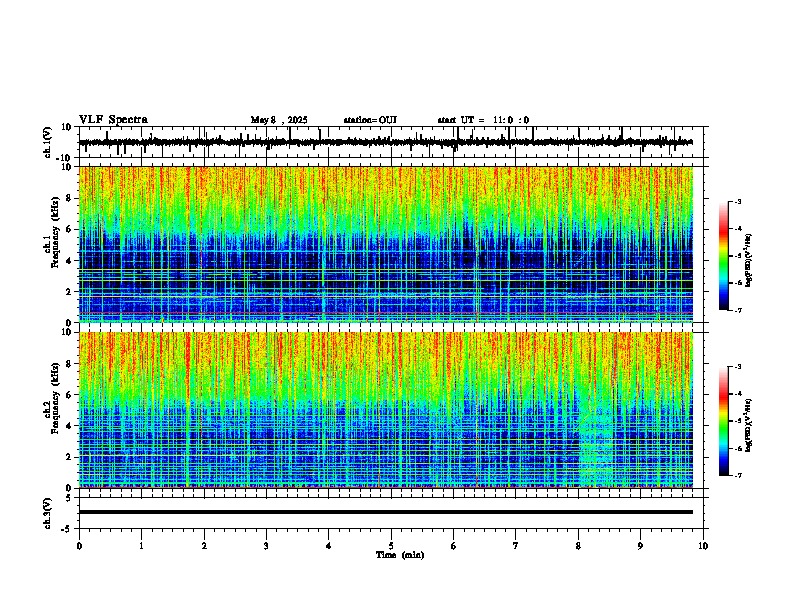Click time axis tick label "3"
The image size is (792, 612).
[266, 546]
